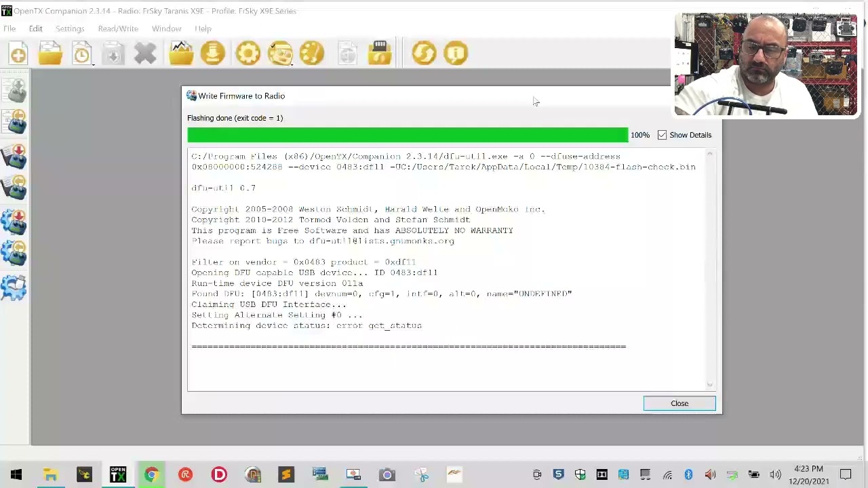This screenshot has height=488, width=868.
Task: Click the Close button in the dialog
Action: click(679, 403)
